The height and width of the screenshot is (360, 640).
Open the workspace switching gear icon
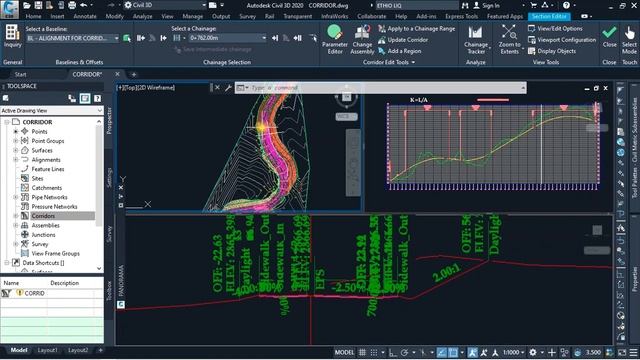pos(533,352)
